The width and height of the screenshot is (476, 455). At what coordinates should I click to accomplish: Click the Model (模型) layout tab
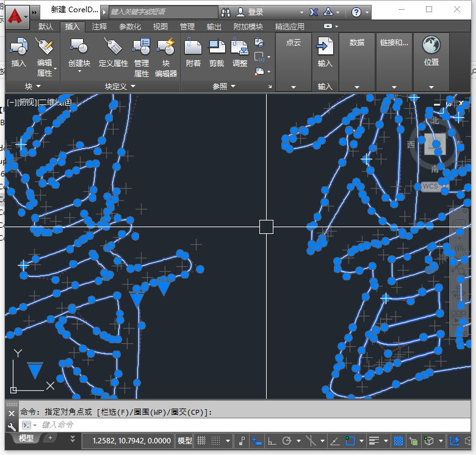pyautogui.click(x=26, y=438)
